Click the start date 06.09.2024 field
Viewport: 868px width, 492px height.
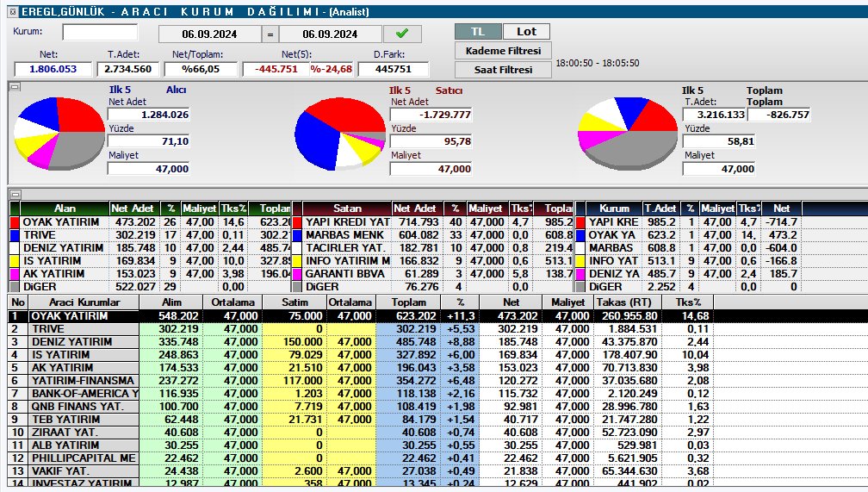coord(209,34)
